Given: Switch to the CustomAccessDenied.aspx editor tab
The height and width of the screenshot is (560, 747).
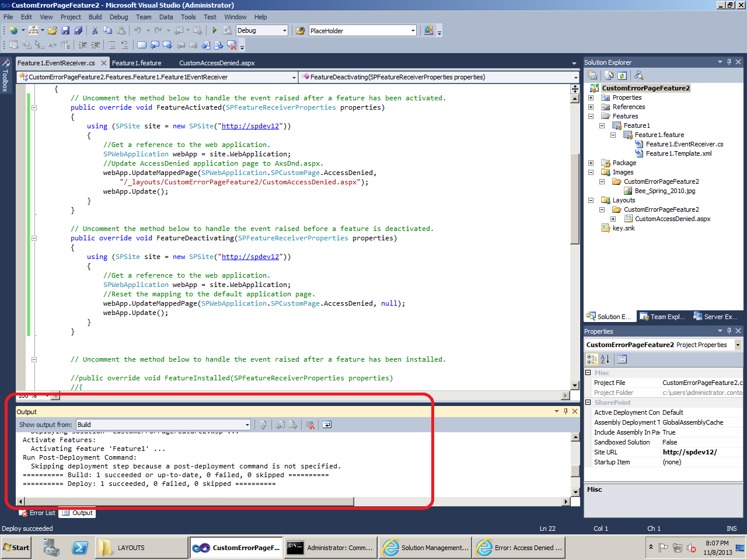Looking at the screenshot, I should coord(217,63).
